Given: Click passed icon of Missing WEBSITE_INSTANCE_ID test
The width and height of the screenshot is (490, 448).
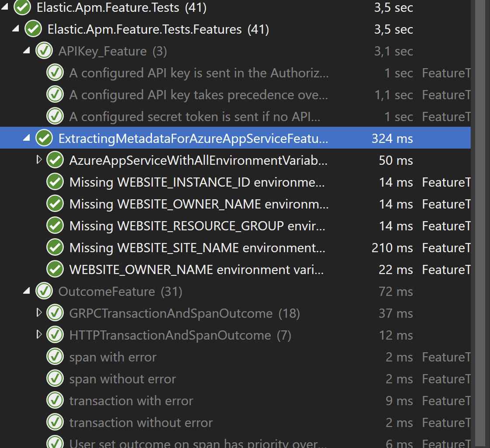Looking at the screenshot, I should [x=55, y=182].
